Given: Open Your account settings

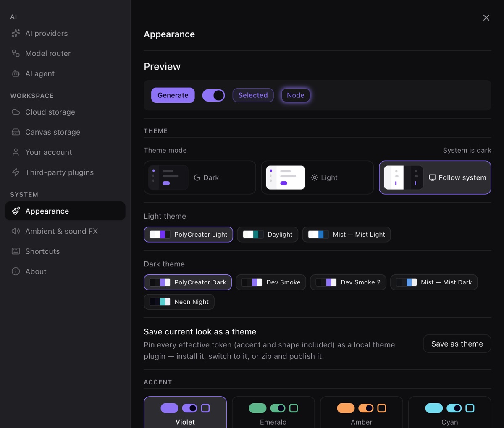Looking at the screenshot, I should point(65,152).
